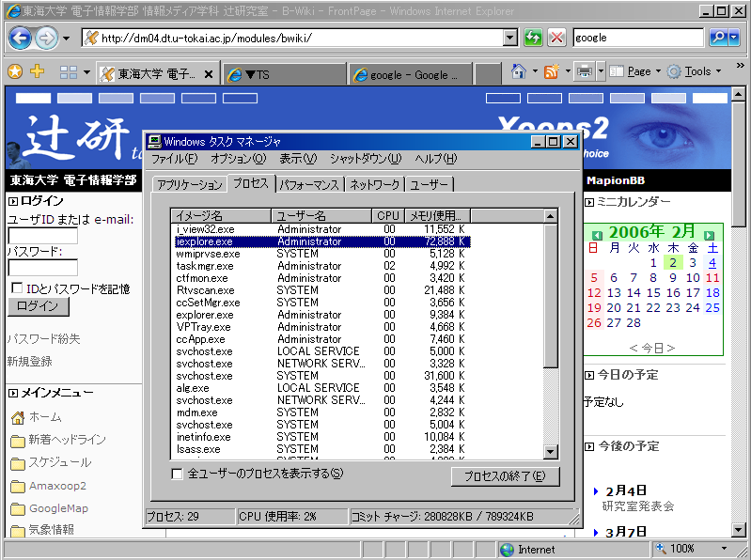
Task: Click the パスワード input field
Action: 43,268
